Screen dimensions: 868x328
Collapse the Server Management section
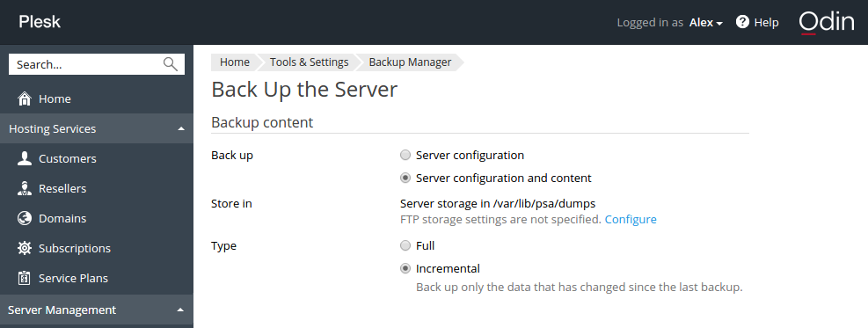tap(180, 310)
